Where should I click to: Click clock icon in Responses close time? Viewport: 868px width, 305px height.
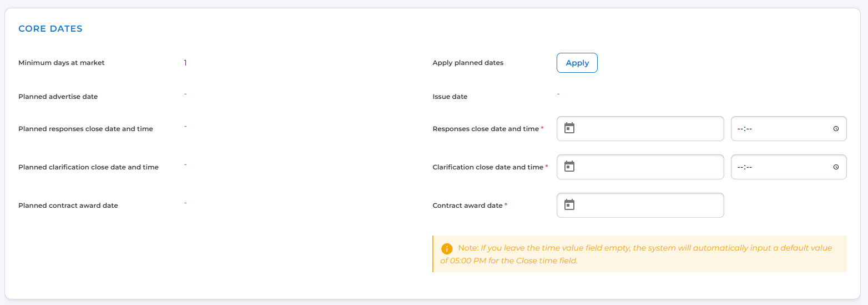click(836, 129)
